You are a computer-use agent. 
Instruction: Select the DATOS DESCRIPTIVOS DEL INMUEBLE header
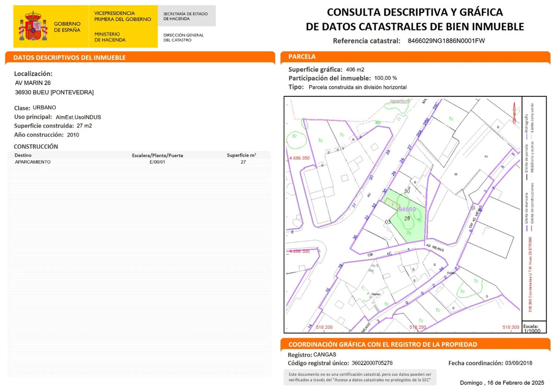click(70, 58)
